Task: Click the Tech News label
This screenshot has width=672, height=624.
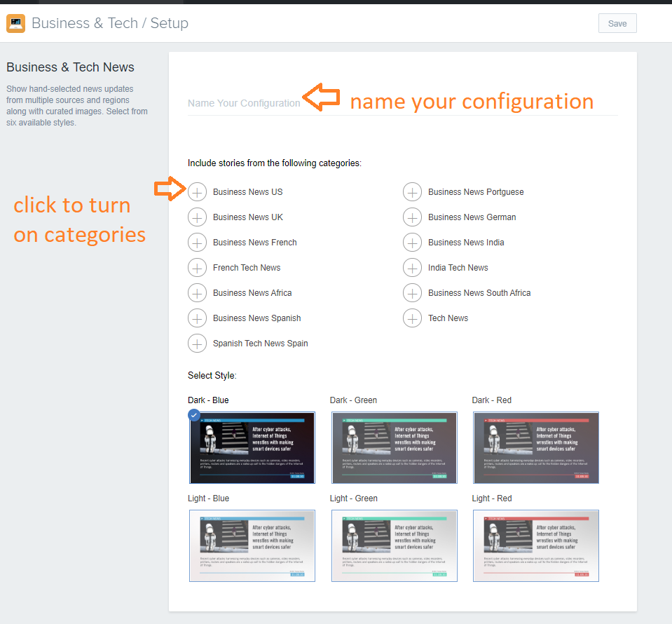Action: coord(448,318)
